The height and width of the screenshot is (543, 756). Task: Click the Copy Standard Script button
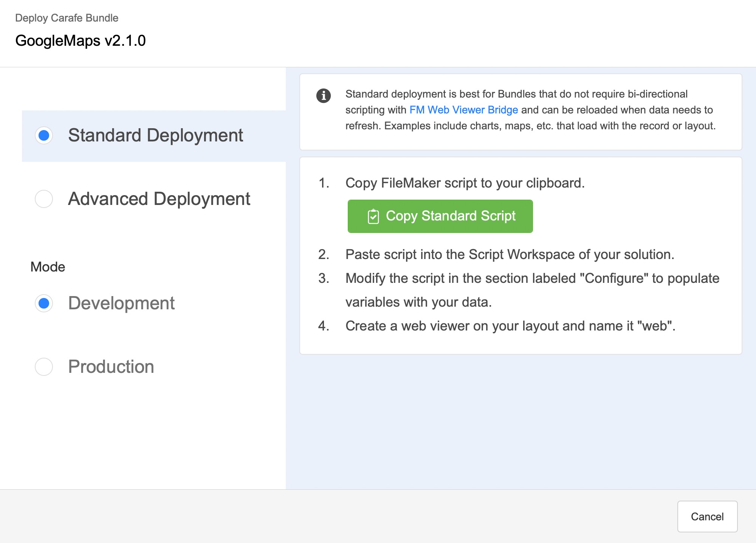(x=440, y=216)
